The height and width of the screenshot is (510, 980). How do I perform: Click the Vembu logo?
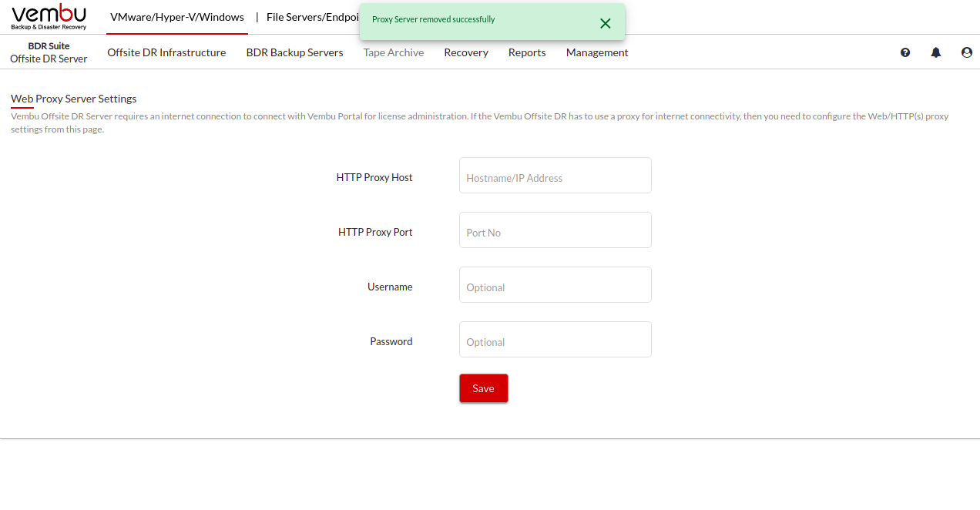pyautogui.click(x=49, y=17)
